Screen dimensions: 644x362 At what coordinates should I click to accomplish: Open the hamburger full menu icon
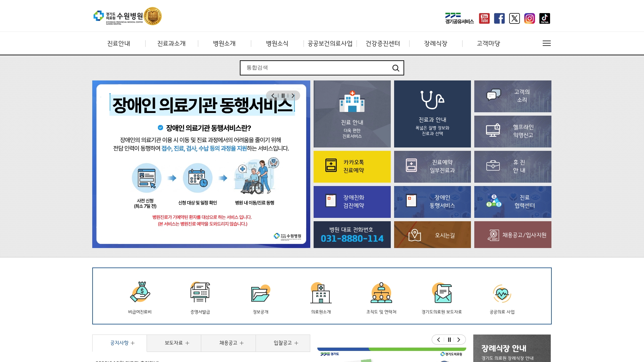click(546, 43)
